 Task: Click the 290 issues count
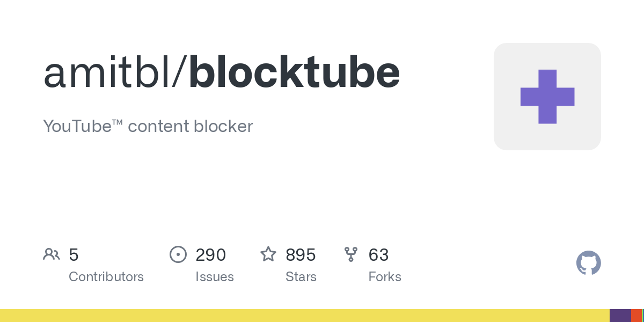211,255
